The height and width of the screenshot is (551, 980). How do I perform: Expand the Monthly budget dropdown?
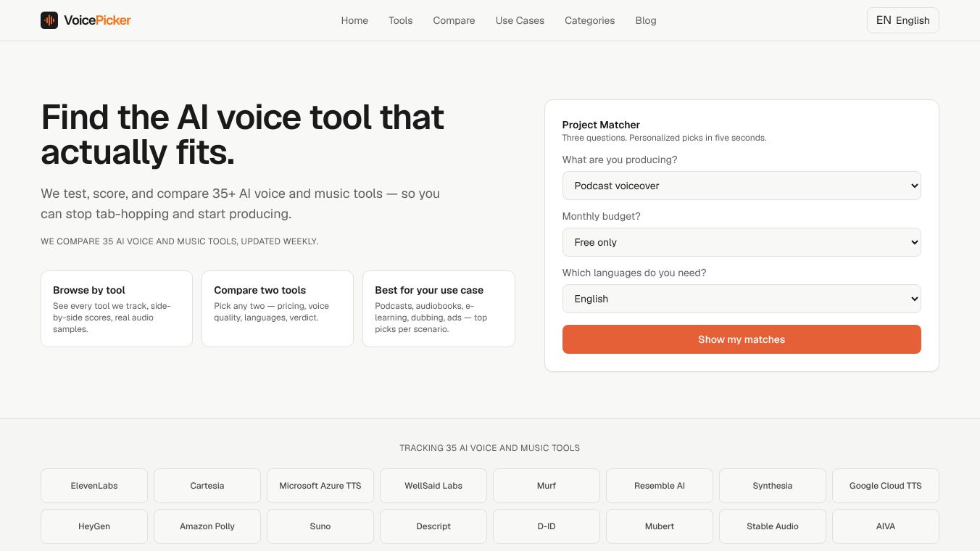coord(742,242)
